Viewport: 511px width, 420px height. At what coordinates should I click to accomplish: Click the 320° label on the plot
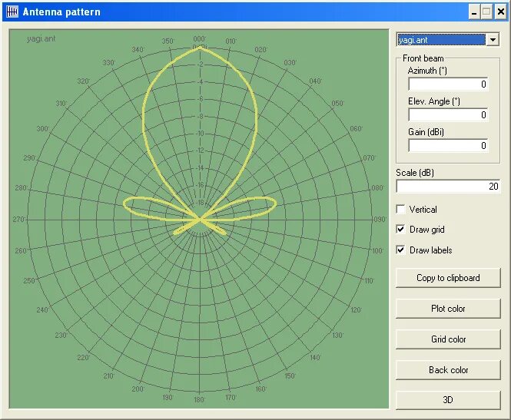point(83,81)
